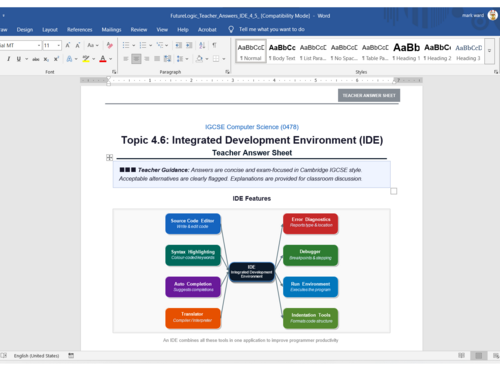Apply subscript formatting
The width and height of the screenshot is (500, 375).
point(46,59)
